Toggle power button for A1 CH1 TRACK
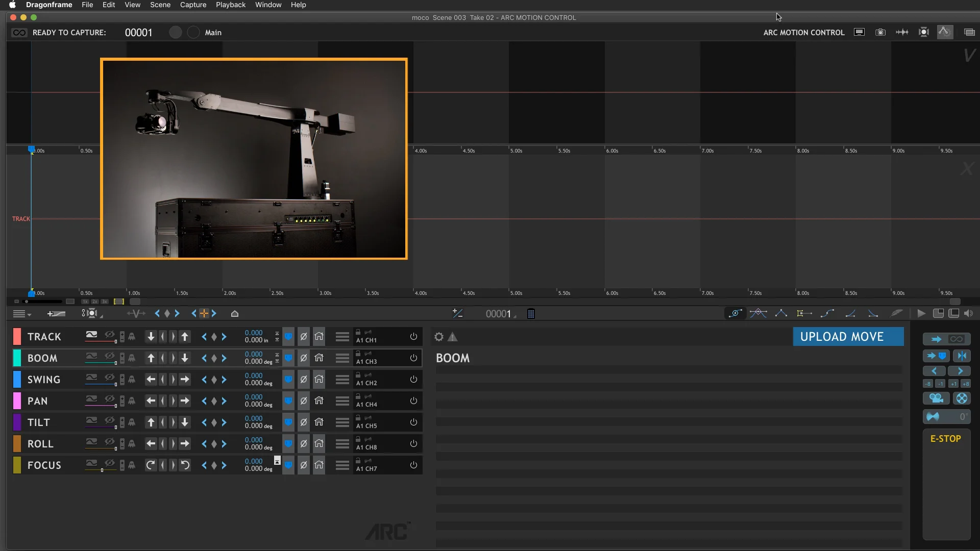 pyautogui.click(x=413, y=337)
